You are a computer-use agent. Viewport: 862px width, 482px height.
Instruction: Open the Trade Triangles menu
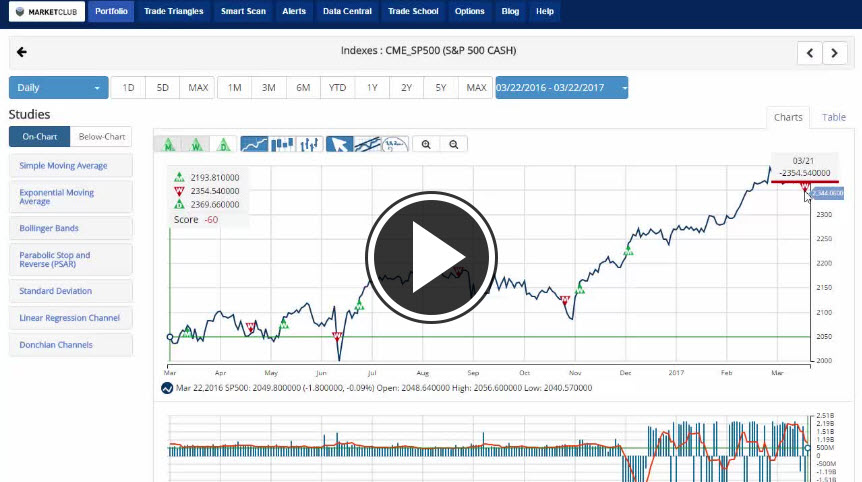[x=174, y=12]
